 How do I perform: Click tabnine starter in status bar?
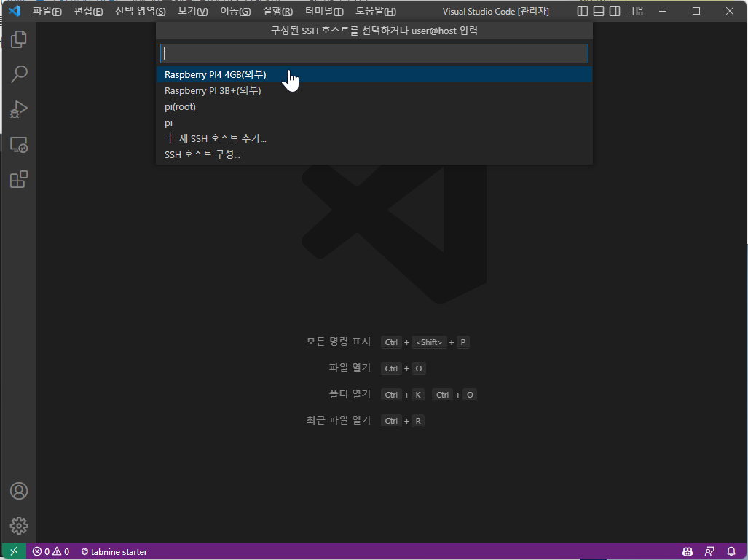click(114, 552)
